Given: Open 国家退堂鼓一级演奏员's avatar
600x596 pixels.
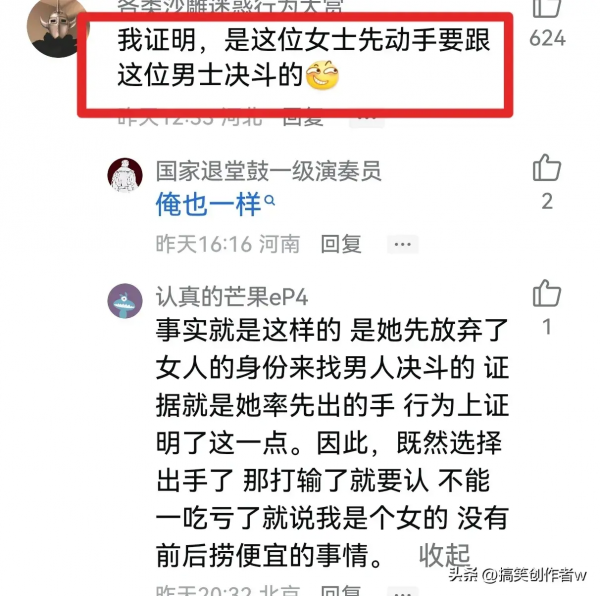Looking at the screenshot, I should [125, 175].
